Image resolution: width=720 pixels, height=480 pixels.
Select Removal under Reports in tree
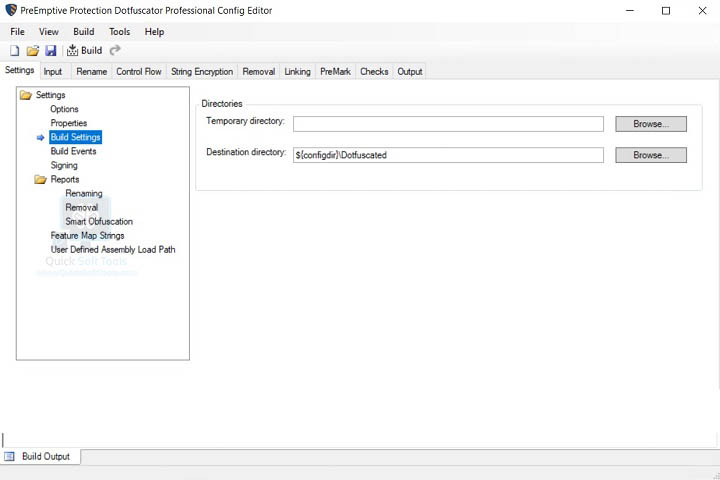[x=82, y=208]
